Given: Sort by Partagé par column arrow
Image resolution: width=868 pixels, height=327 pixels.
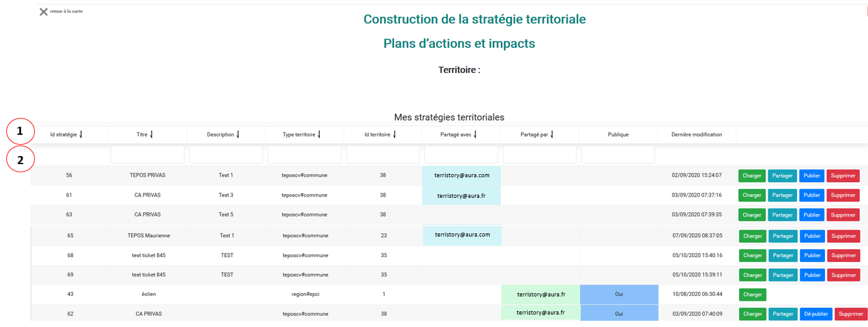Looking at the screenshot, I should click(552, 135).
